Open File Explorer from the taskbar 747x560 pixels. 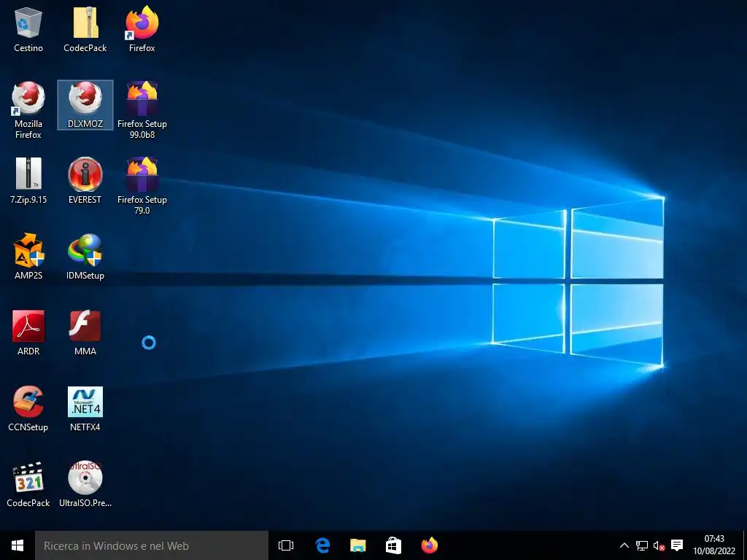(x=357, y=545)
